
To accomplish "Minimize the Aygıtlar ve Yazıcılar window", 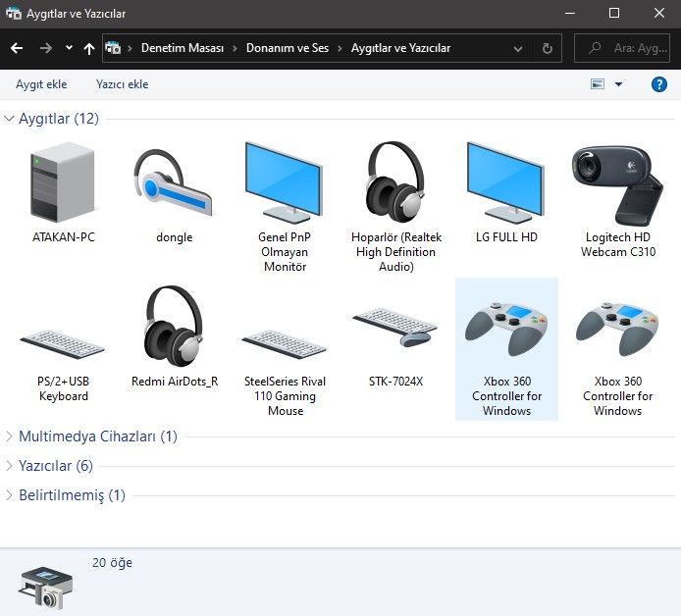I will click(x=570, y=14).
